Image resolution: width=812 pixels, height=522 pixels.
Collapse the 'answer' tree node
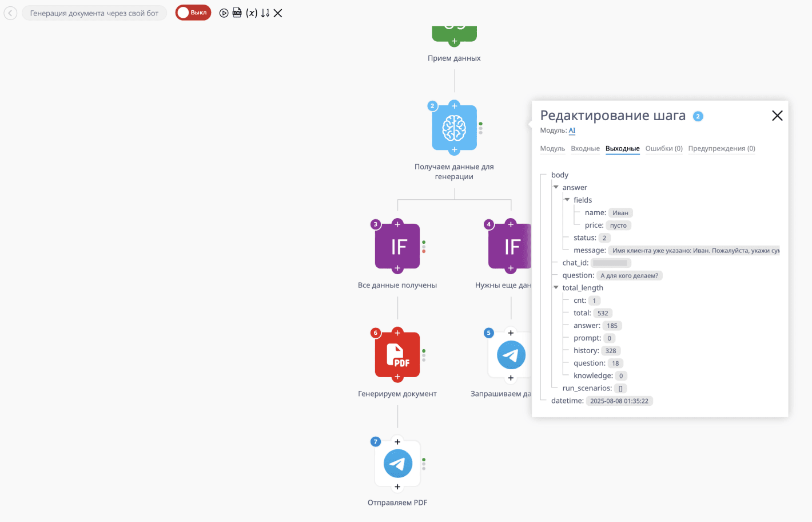(x=556, y=187)
